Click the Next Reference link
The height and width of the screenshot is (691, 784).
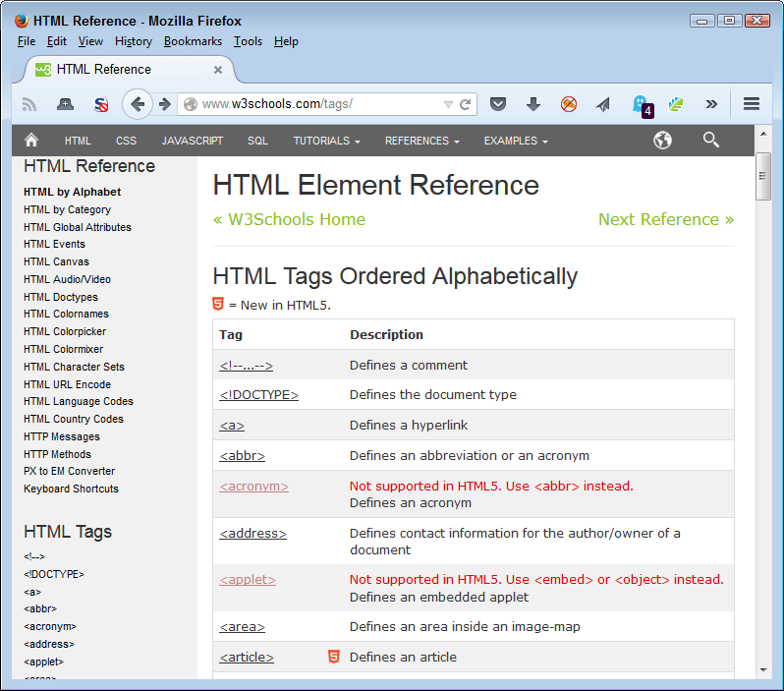(x=665, y=219)
